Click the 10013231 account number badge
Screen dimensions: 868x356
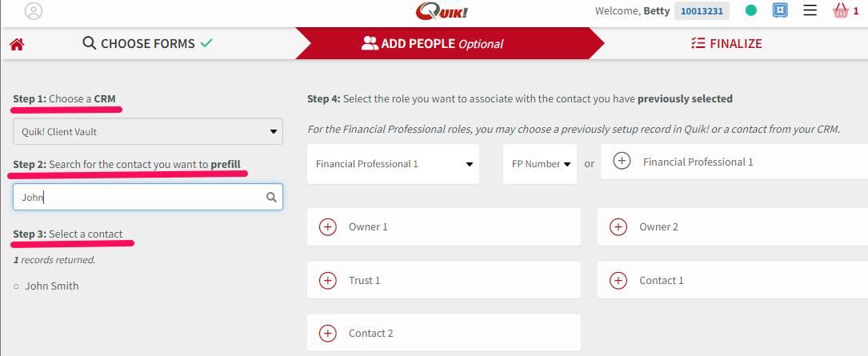(x=702, y=11)
